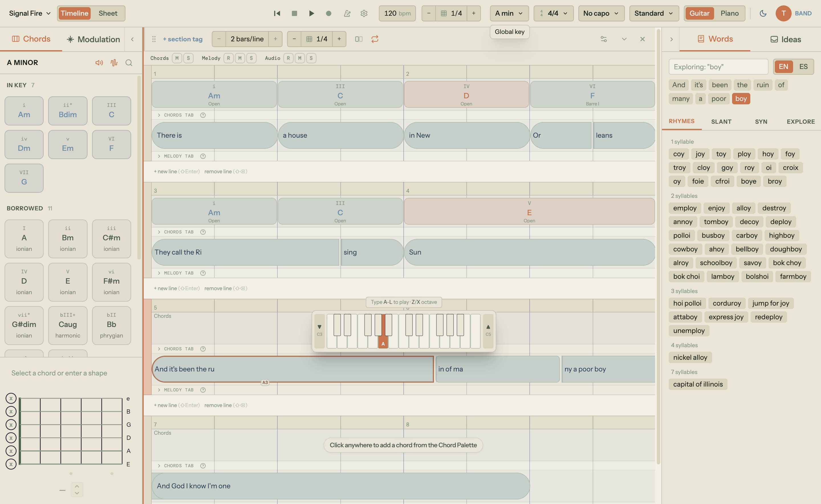The height and width of the screenshot is (504, 821).
Task: Increase bars per line plus button
Action: click(x=275, y=39)
